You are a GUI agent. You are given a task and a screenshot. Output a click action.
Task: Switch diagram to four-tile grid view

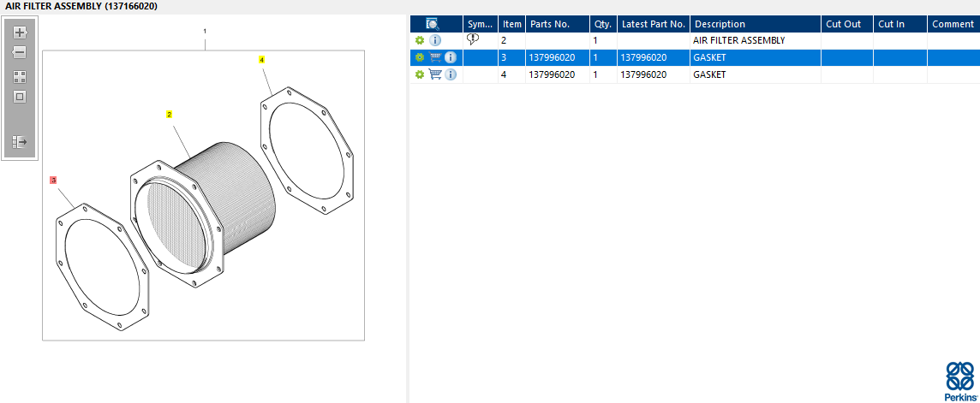coord(20,77)
